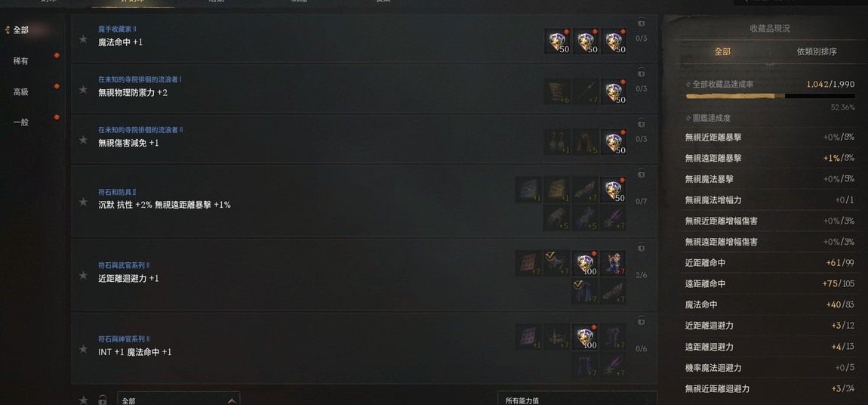Select 全部 tab in 收藏品現況 panel
The image size is (868, 405).
(722, 51)
